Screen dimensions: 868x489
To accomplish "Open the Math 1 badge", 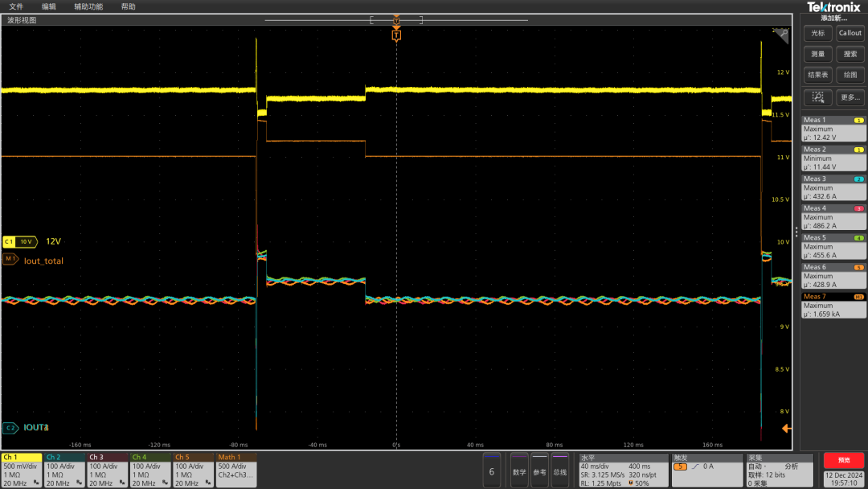I will click(236, 471).
